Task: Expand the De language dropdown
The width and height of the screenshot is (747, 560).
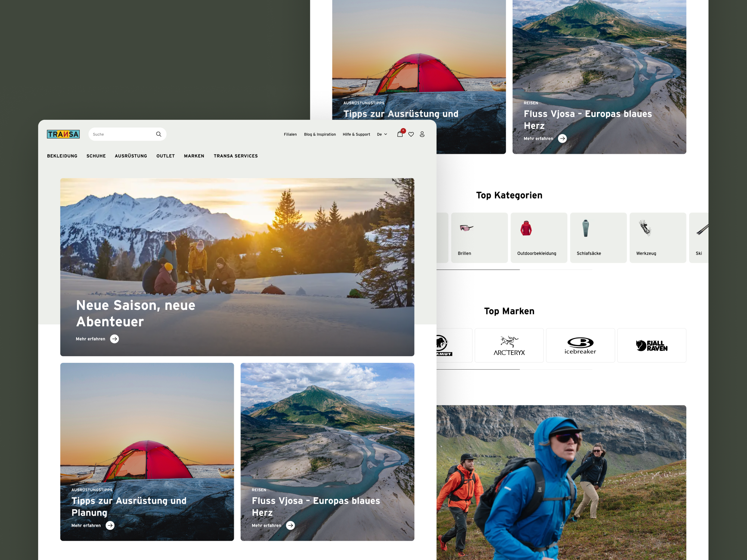Action: (382, 134)
